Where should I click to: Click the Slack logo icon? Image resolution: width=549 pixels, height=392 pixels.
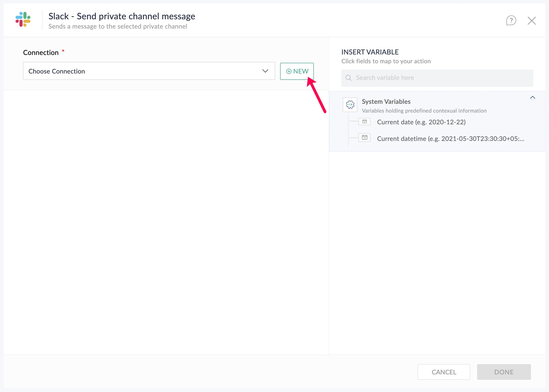coord(23,20)
